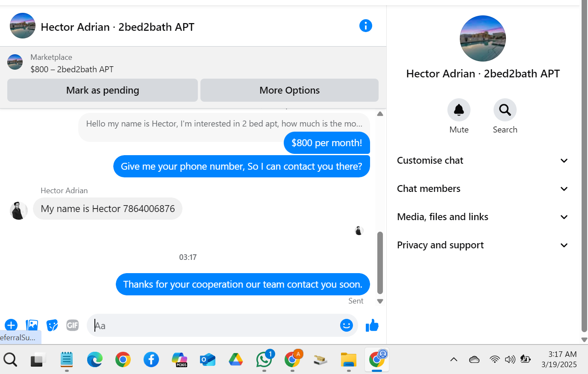Image resolution: width=588 pixels, height=374 pixels.
Task: Expand Privacy and support section
Action: point(483,245)
